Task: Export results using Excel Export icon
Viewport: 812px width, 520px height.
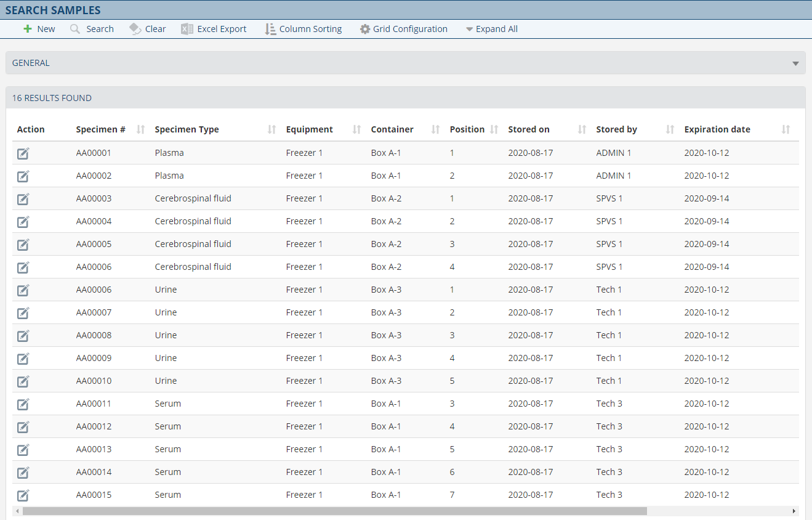Action: pos(187,29)
